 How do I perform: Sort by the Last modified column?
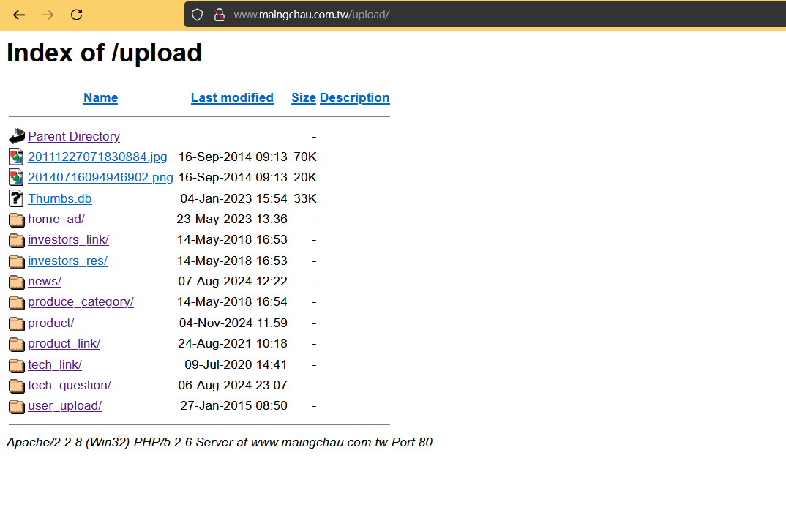232,98
